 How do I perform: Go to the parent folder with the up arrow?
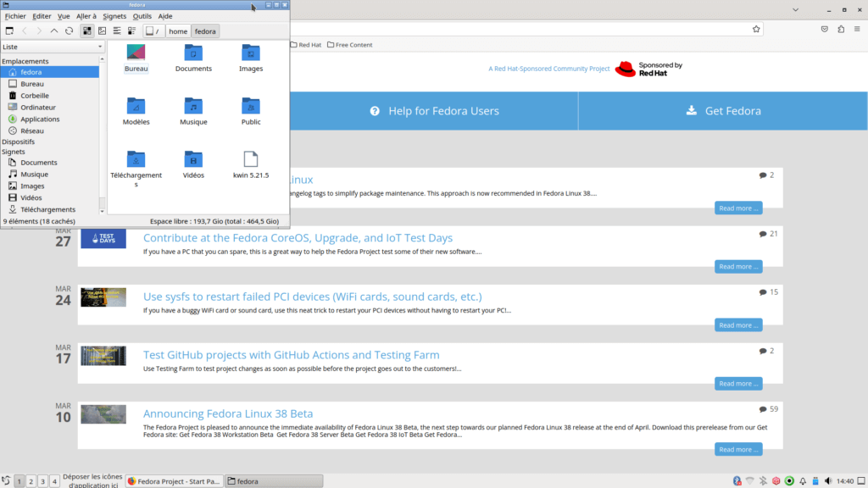tap(54, 31)
